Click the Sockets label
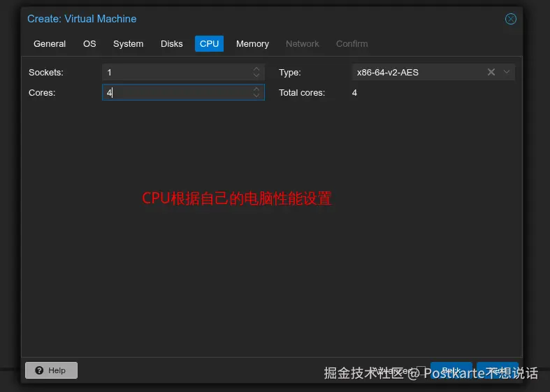This screenshot has width=550, height=392. 46,72
